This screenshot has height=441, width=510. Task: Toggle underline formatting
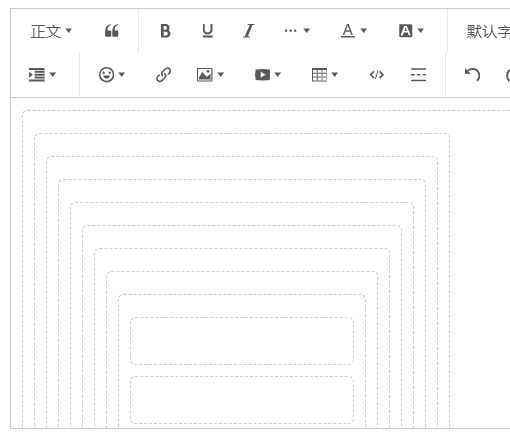[208, 31]
